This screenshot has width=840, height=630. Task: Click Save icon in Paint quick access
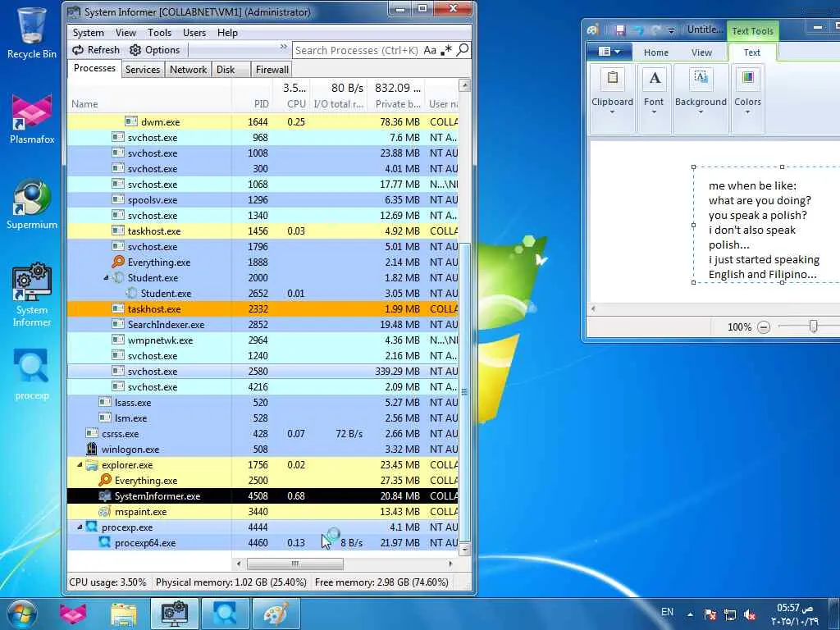620,30
